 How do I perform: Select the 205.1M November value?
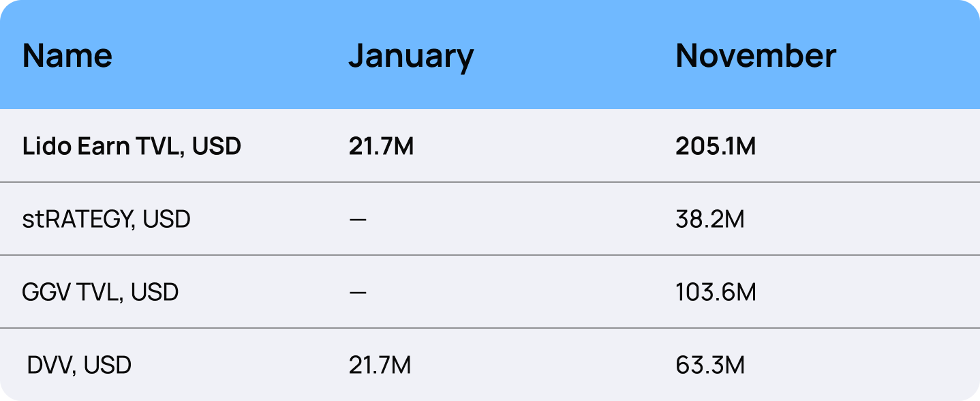point(716,147)
